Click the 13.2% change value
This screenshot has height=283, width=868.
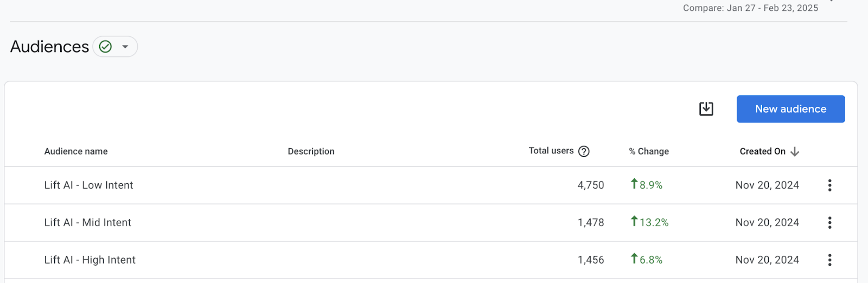coord(654,223)
